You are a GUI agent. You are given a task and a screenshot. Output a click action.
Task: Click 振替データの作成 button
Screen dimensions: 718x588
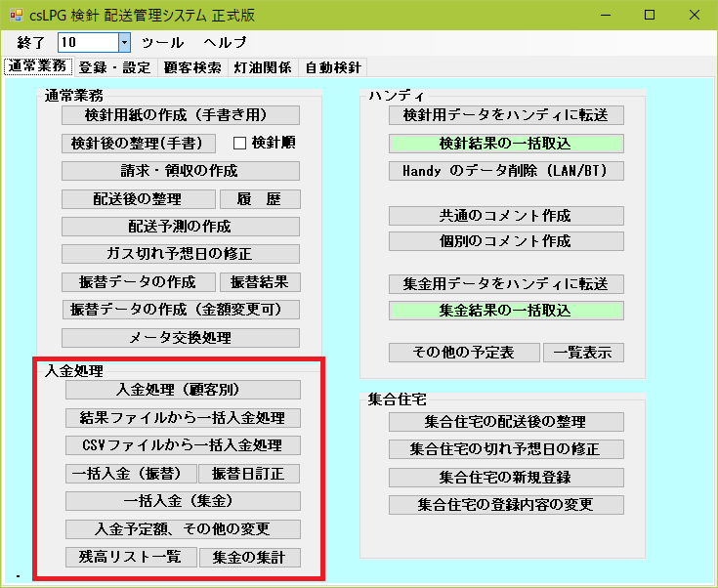pos(139,282)
